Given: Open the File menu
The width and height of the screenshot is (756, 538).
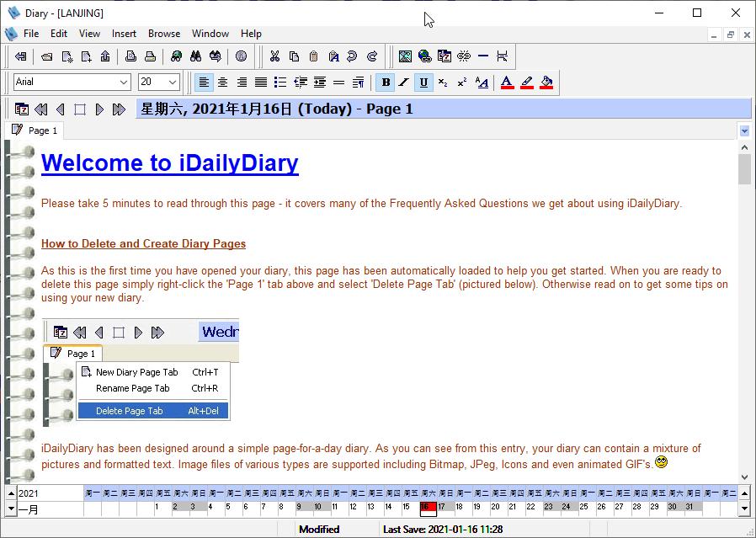Looking at the screenshot, I should [31, 34].
